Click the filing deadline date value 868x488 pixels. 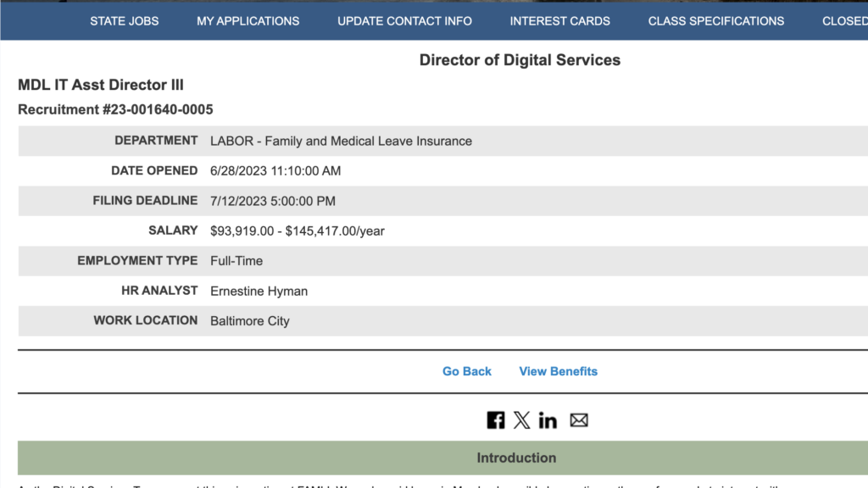[x=273, y=201]
